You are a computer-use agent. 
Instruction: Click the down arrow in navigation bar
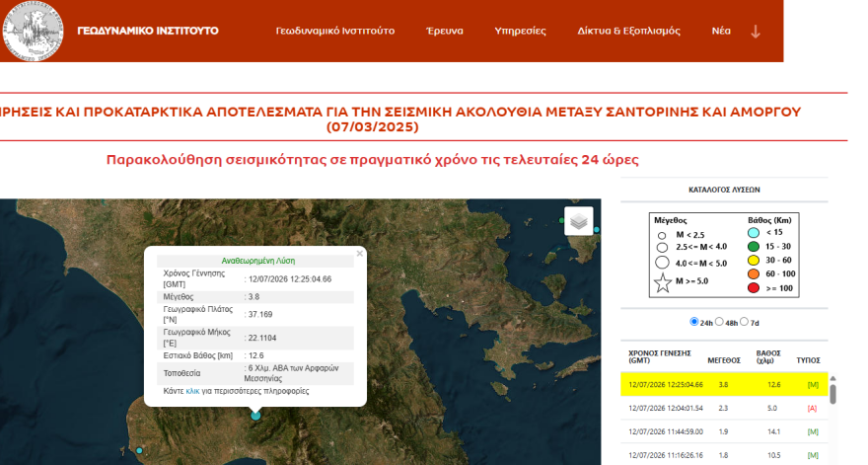click(756, 32)
